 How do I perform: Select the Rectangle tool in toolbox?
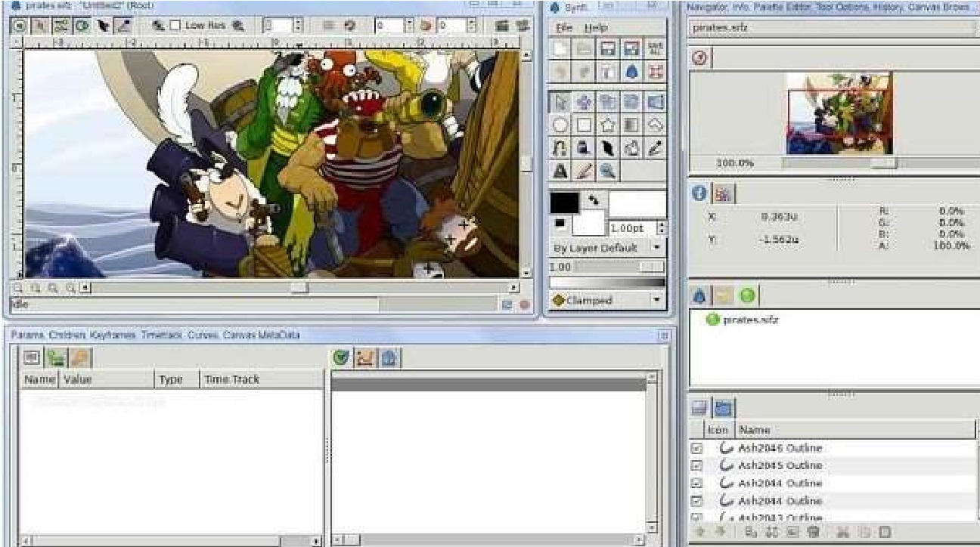pyautogui.click(x=584, y=125)
